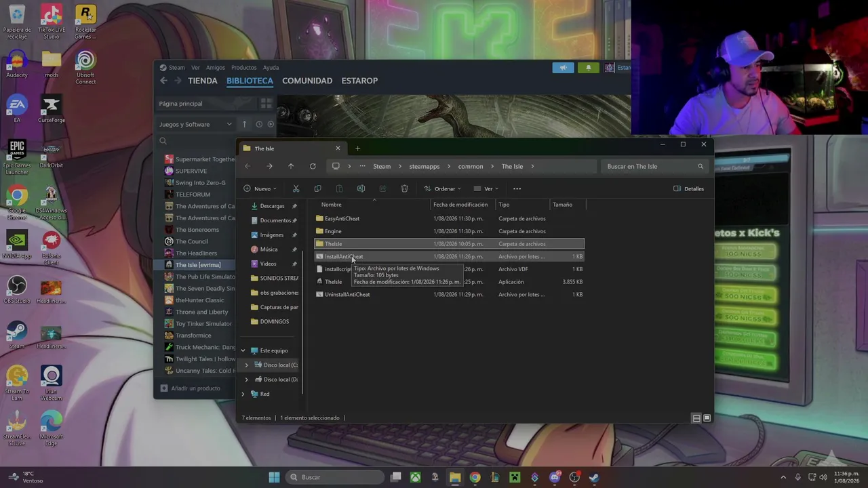
Task: Expand the Disco local (D:) node
Action: [x=246, y=380]
